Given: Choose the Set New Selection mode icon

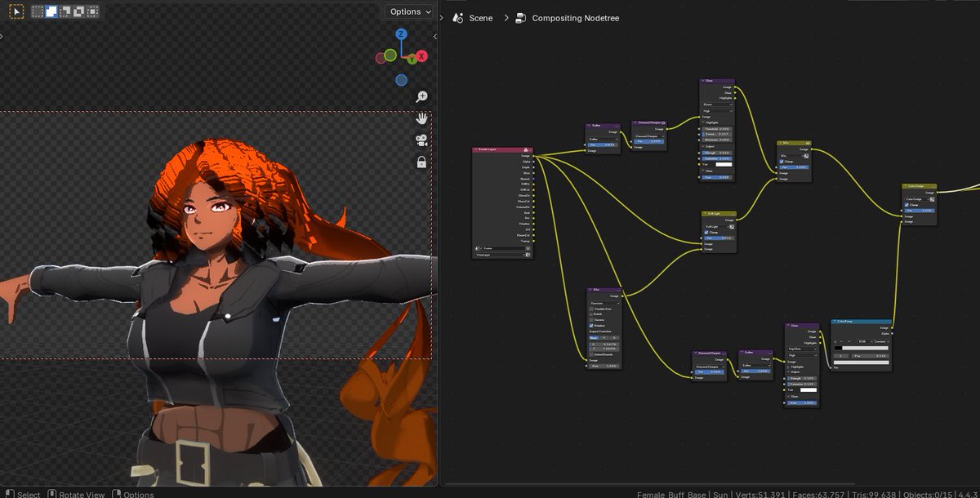Looking at the screenshot, I should click(x=38, y=11).
